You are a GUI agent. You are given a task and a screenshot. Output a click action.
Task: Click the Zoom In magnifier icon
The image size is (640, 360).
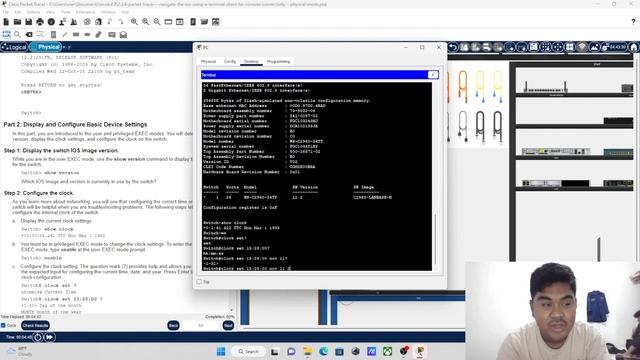click(x=134, y=22)
